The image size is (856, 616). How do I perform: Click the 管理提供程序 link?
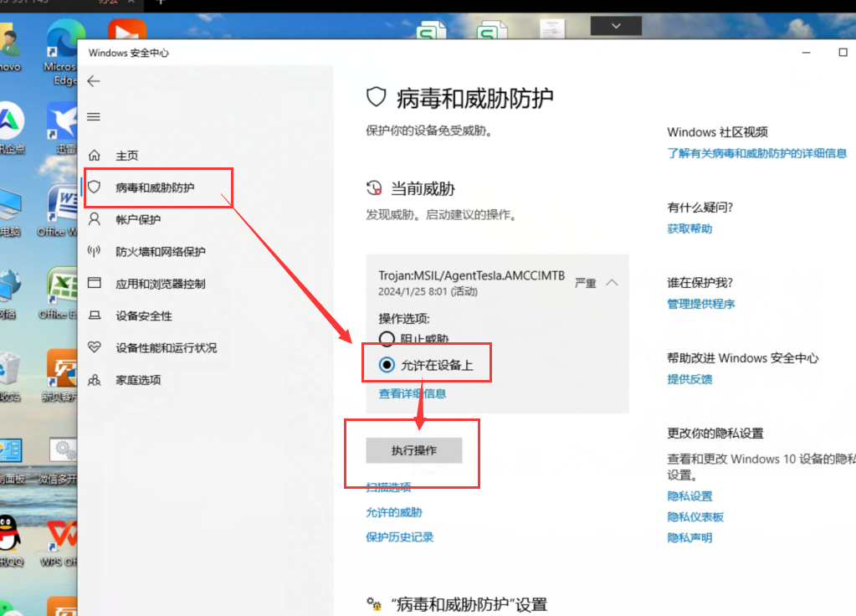point(701,304)
